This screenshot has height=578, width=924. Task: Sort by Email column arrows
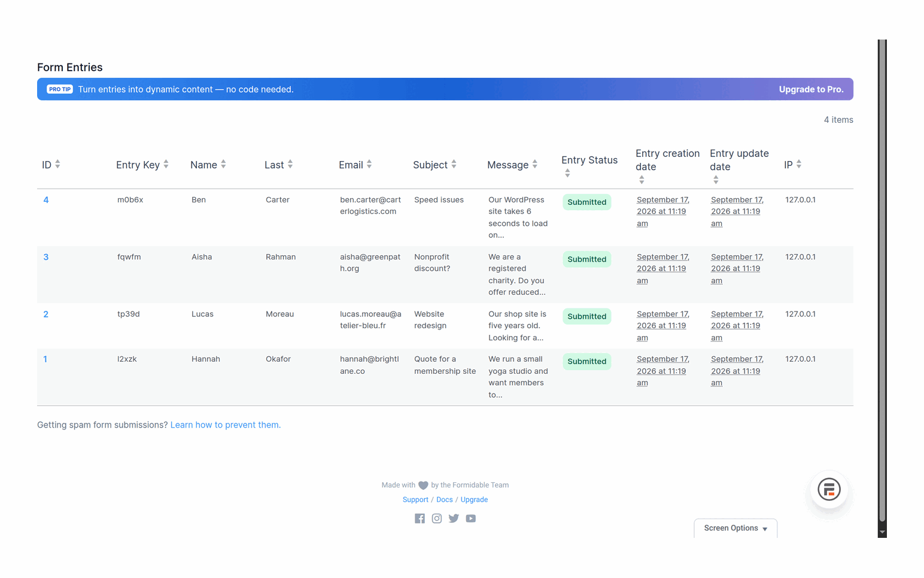[x=369, y=164]
